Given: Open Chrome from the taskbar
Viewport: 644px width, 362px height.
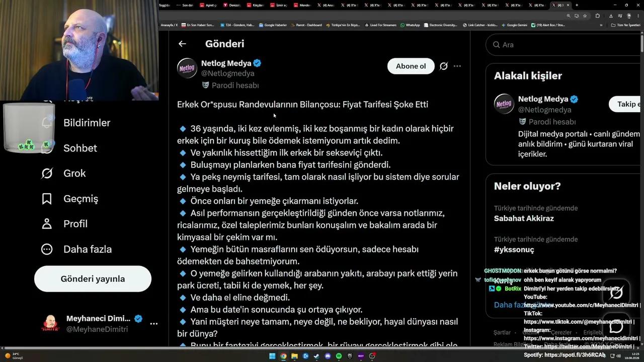Looking at the screenshot, I should tap(283, 356).
